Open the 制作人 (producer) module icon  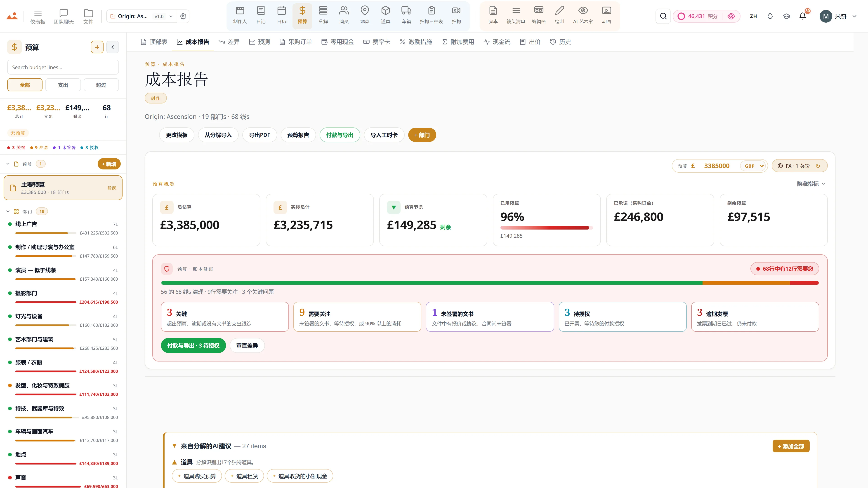coord(240,16)
